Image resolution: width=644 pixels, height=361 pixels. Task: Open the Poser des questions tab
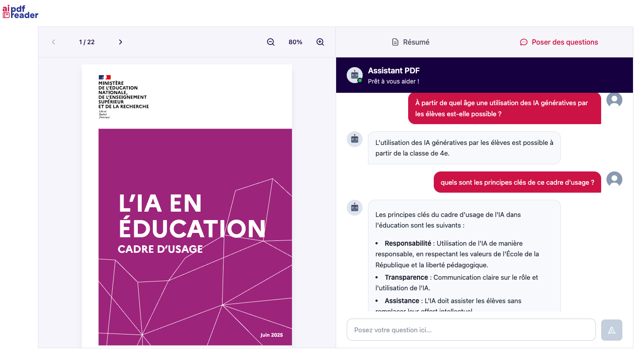[559, 42]
